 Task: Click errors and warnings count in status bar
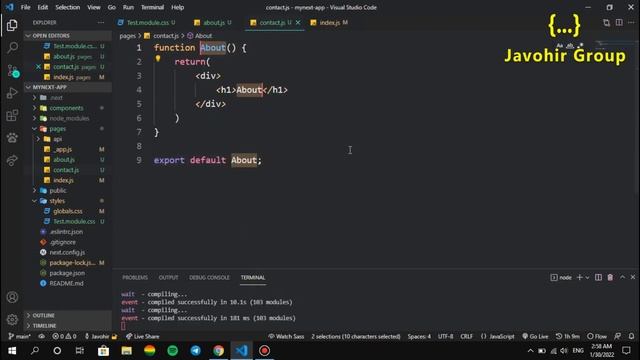64,336
